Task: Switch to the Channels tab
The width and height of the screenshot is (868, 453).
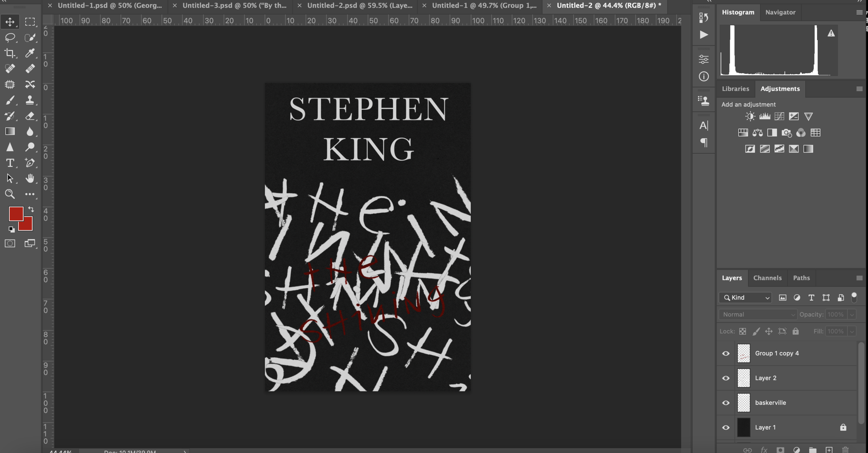Action: [767, 278]
